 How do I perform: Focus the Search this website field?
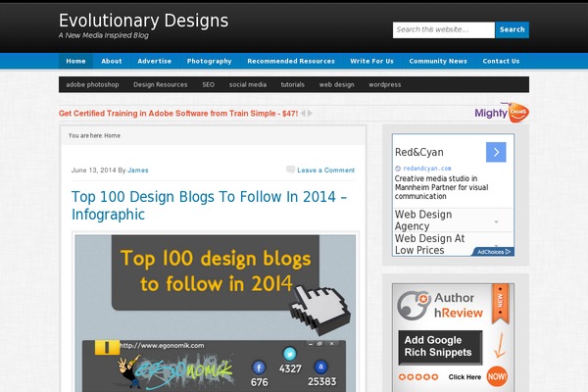click(444, 29)
